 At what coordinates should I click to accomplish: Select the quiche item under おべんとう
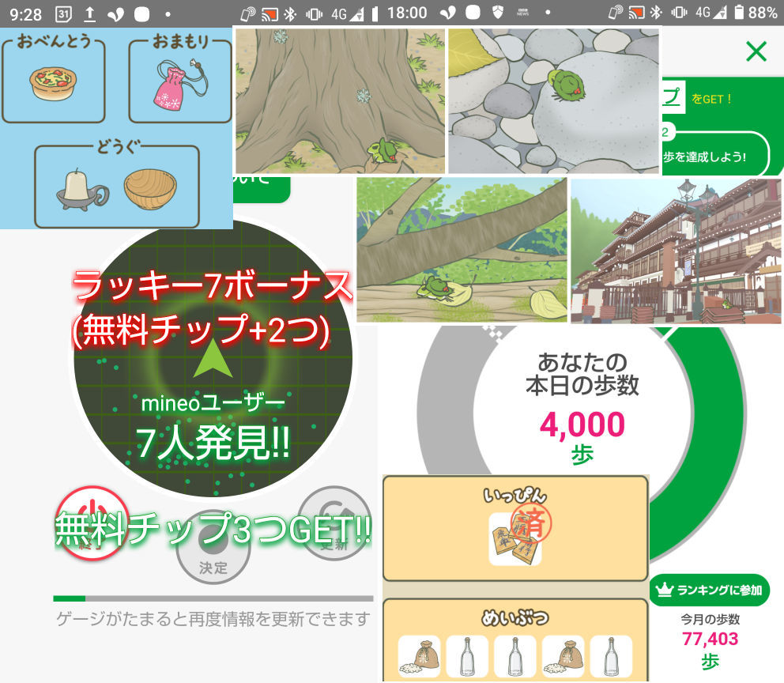[53, 83]
